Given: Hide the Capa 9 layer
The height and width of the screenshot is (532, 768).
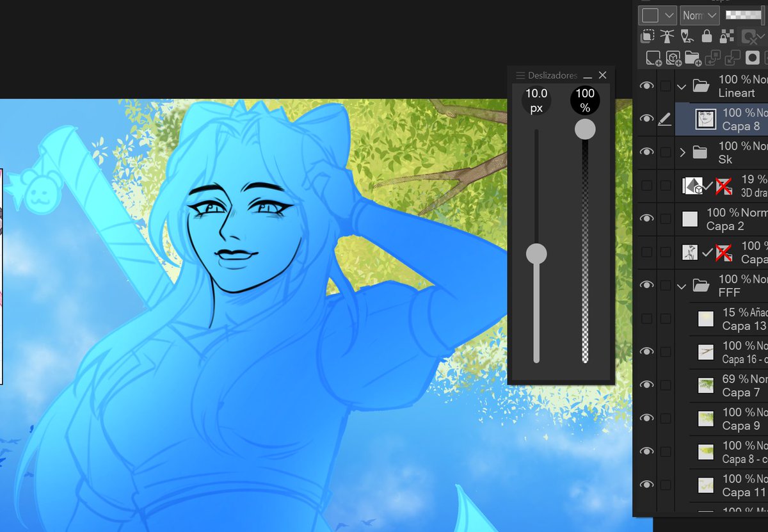Looking at the screenshot, I should coord(646,418).
